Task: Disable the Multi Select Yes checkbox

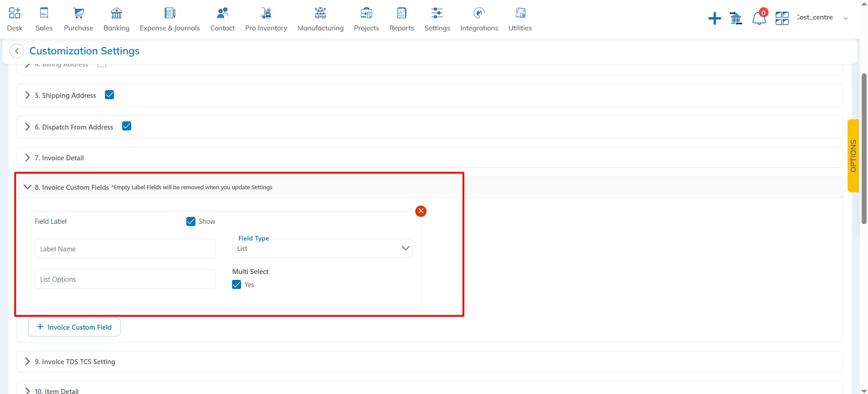Action: [x=237, y=284]
